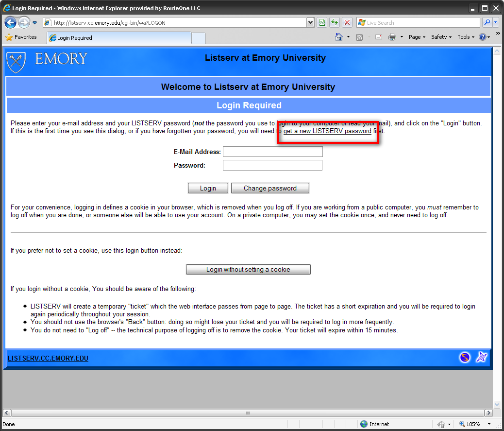Image resolution: width=504 pixels, height=431 pixels.
Task: Click the Password input field
Action: (x=272, y=165)
